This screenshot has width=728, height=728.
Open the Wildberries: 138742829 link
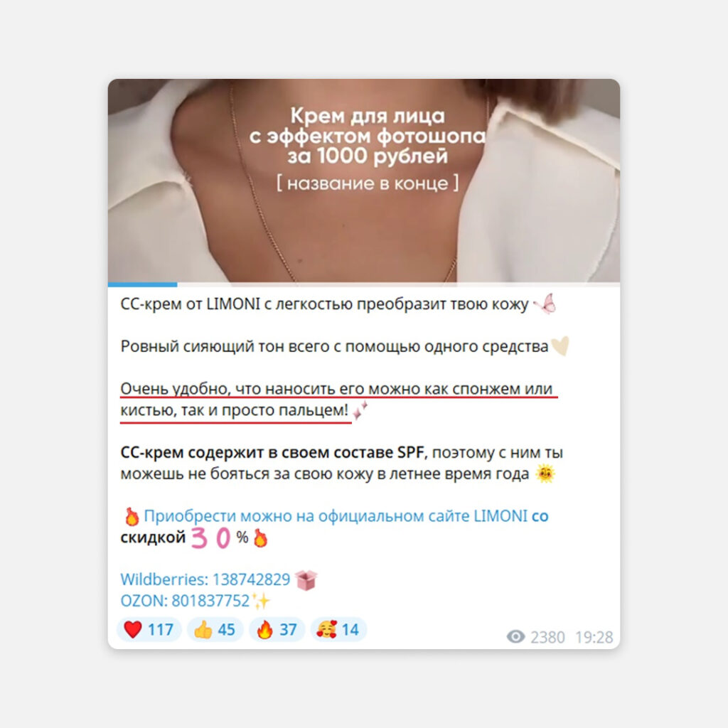point(205,579)
